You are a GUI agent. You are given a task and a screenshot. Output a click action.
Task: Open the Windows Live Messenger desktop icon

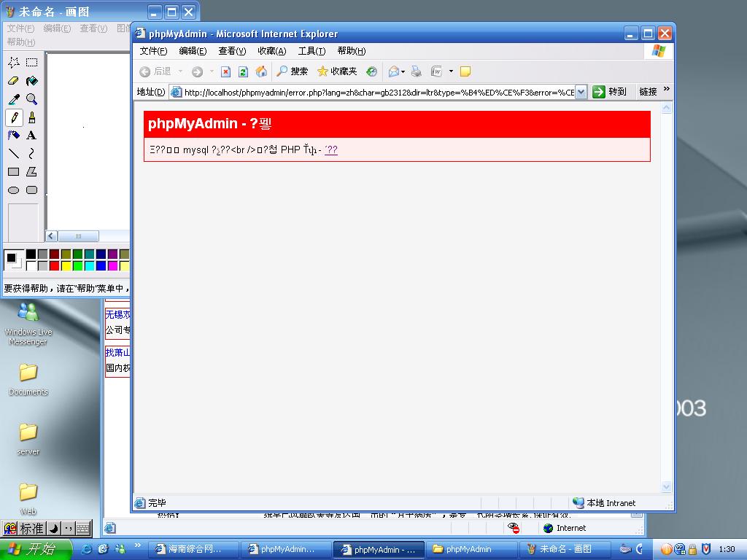click(28, 324)
